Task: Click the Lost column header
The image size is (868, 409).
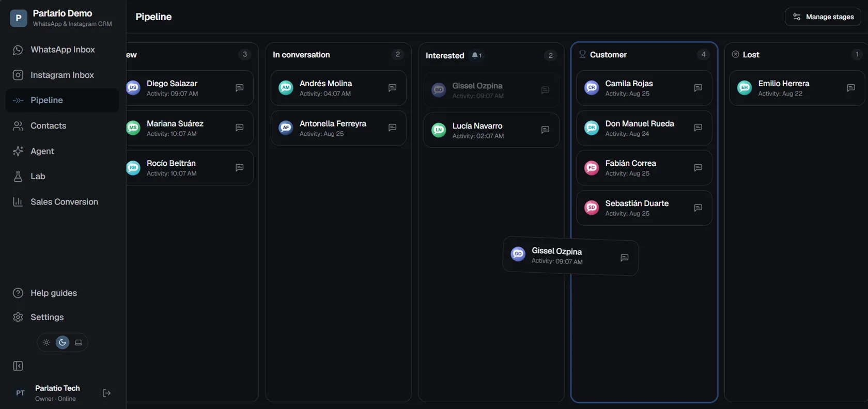Action: [751, 55]
